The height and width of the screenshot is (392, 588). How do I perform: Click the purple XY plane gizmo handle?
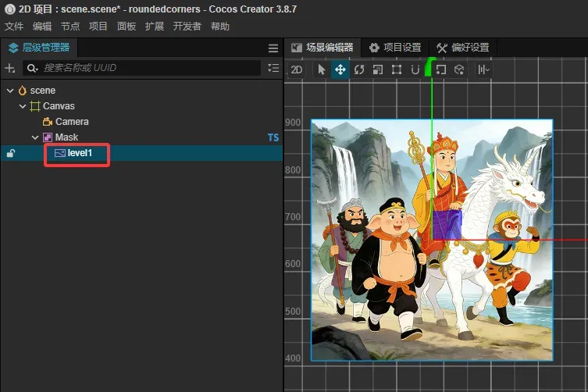pos(447,225)
